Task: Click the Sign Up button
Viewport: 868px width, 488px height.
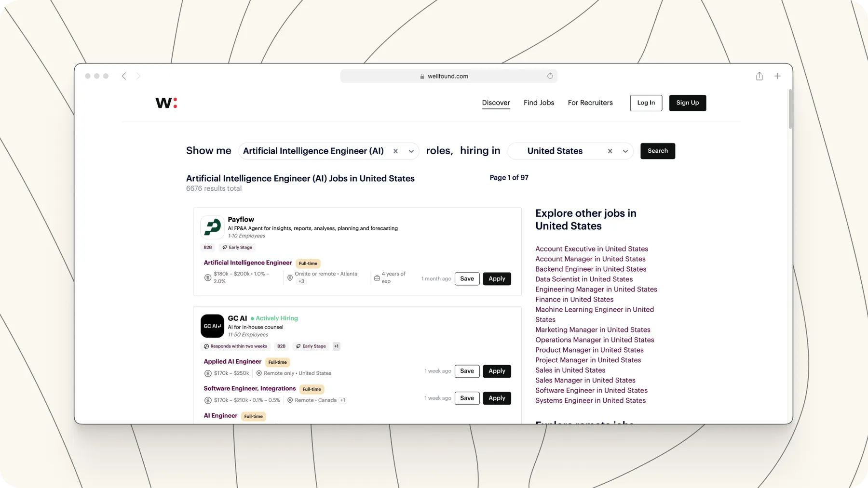Action: pyautogui.click(x=687, y=103)
